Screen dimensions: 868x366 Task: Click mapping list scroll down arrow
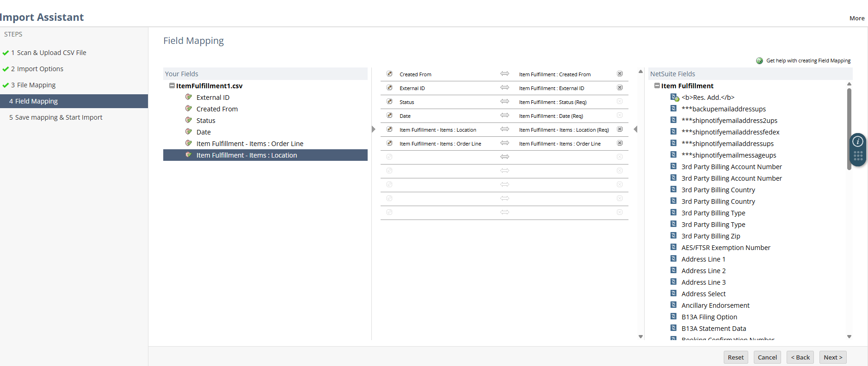click(x=640, y=336)
